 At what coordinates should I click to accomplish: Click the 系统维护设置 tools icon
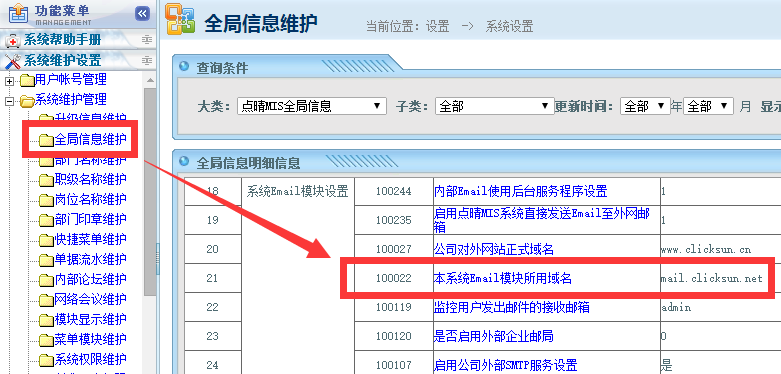point(12,61)
